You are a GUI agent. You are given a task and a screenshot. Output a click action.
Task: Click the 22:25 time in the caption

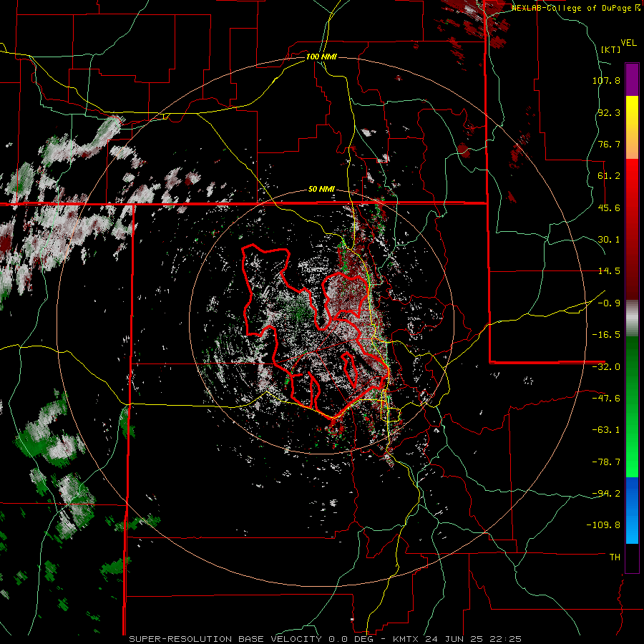tap(506, 639)
